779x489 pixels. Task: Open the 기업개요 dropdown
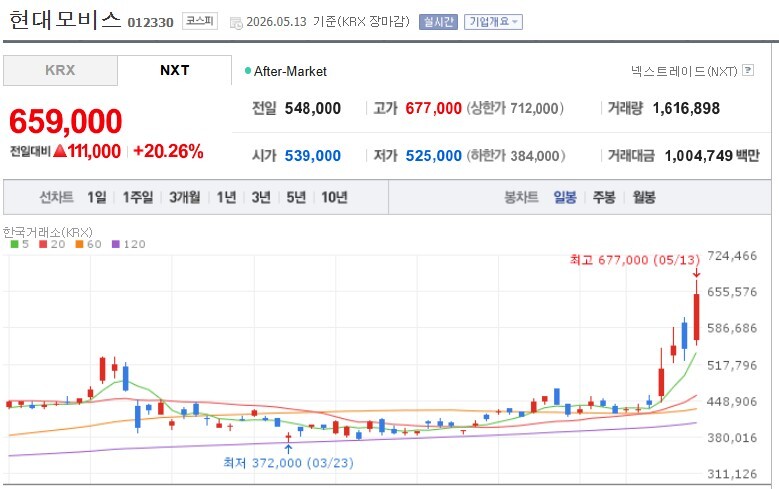[493, 22]
